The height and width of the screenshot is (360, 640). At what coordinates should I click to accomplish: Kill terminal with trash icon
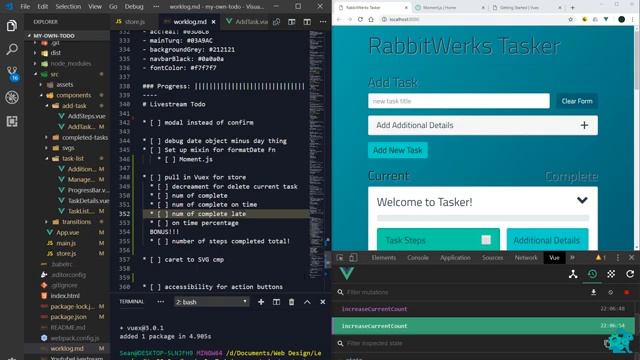[291, 302]
